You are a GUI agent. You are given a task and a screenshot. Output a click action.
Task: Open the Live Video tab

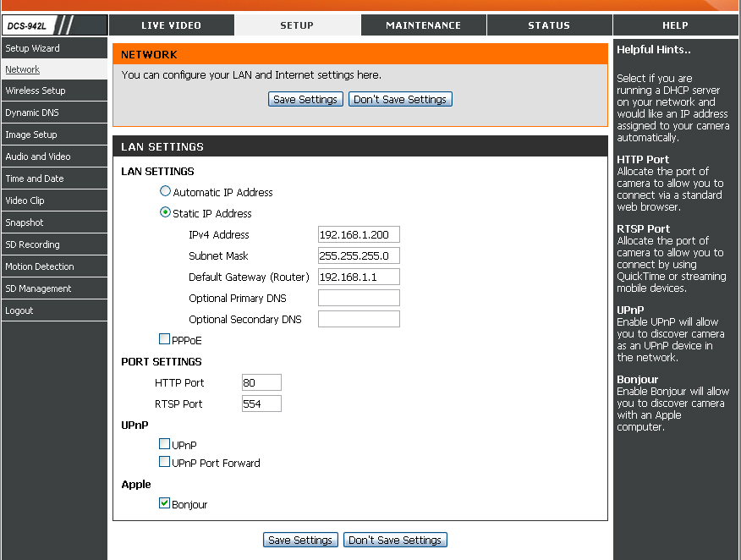pyautogui.click(x=172, y=25)
